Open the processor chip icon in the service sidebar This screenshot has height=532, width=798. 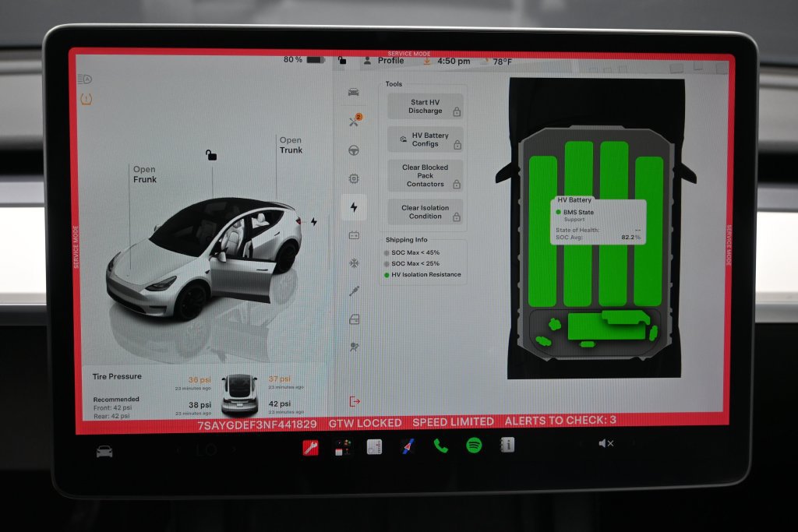coord(354,178)
